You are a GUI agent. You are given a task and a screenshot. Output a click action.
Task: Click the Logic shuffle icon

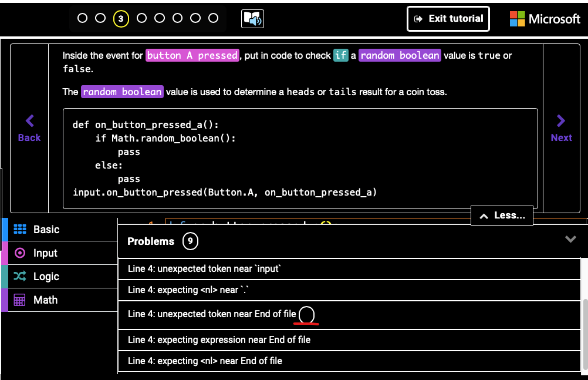point(20,277)
